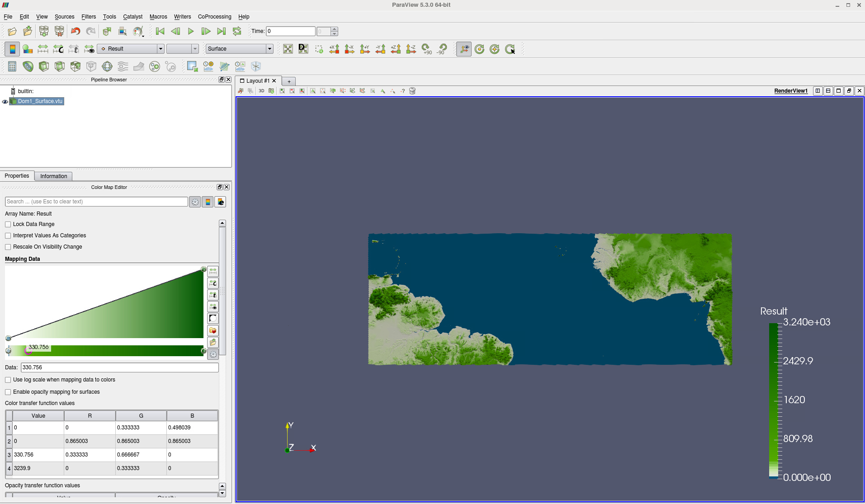Image resolution: width=865 pixels, height=504 pixels.
Task: Go to the first frame
Action: tap(160, 31)
